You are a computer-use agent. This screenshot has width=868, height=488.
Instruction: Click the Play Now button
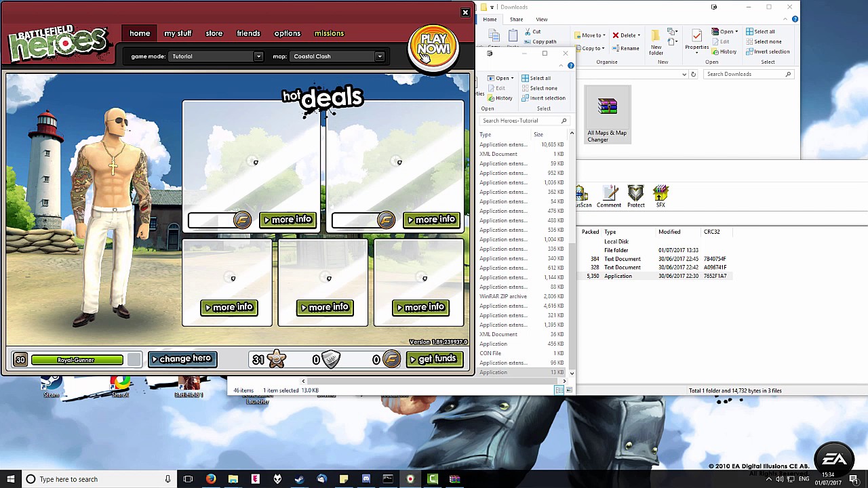(433, 45)
